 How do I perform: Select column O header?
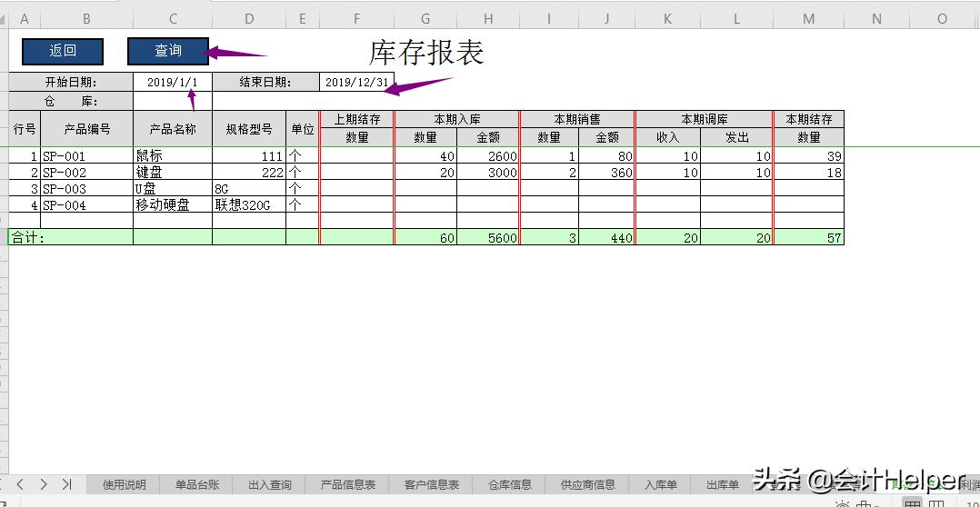pyautogui.click(x=943, y=19)
